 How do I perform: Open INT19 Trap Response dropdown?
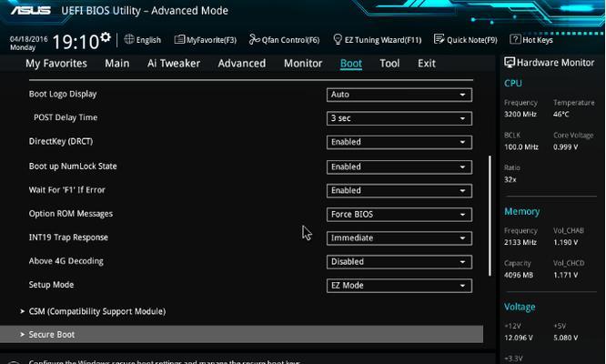pyautogui.click(x=399, y=238)
